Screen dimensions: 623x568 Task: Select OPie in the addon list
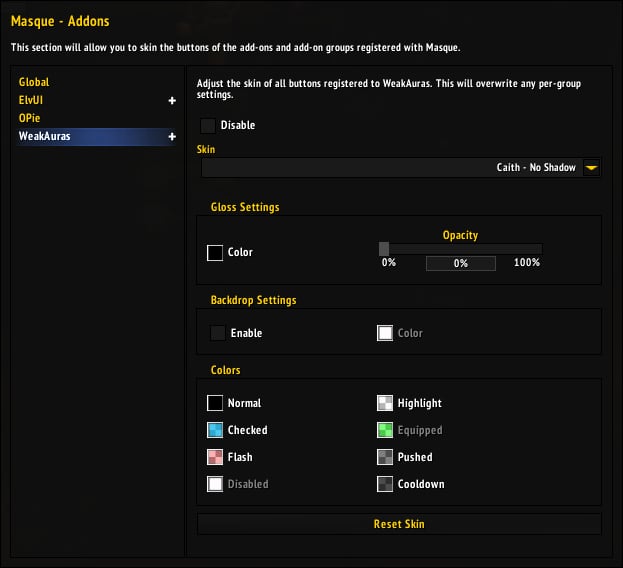pos(29,118)
